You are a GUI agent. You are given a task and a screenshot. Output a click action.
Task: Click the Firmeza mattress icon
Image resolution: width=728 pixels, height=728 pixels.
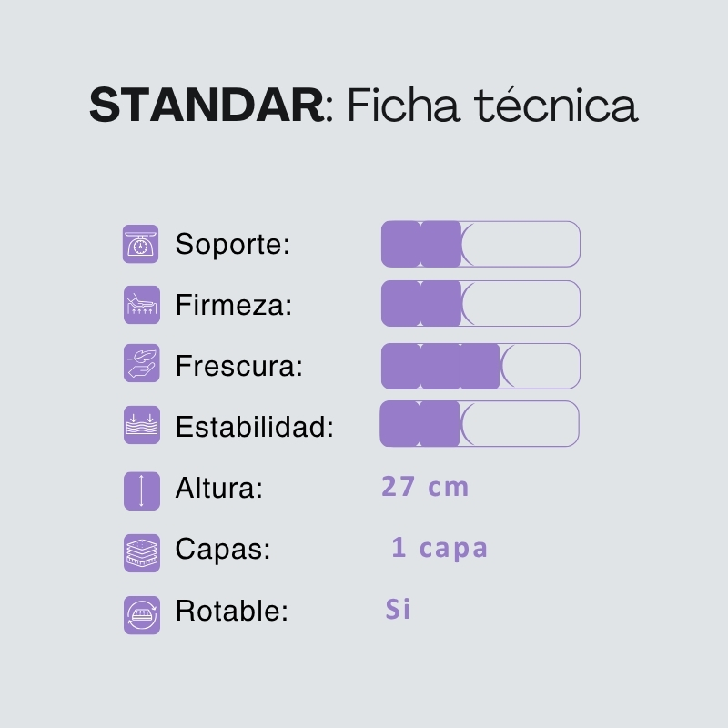click(141, 305)
